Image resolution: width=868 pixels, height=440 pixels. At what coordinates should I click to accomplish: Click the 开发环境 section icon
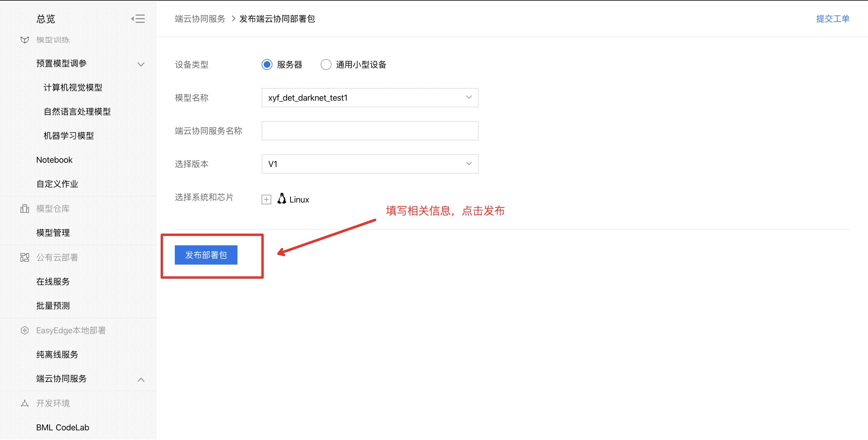25,403
